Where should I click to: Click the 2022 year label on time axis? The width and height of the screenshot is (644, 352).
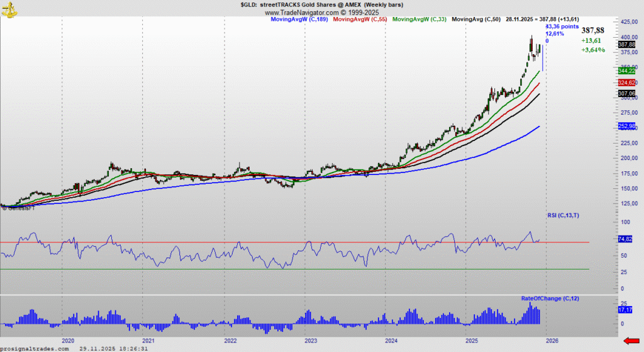(x=230, y=341)
